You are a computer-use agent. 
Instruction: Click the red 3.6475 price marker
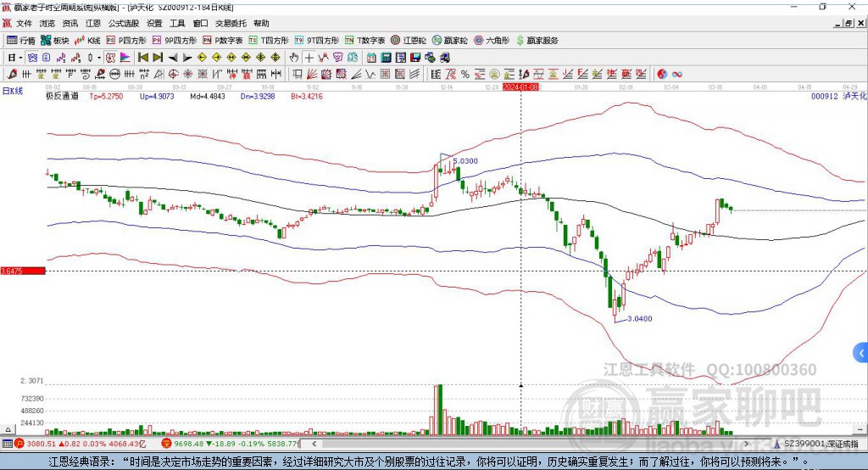(x=23, y=271)
